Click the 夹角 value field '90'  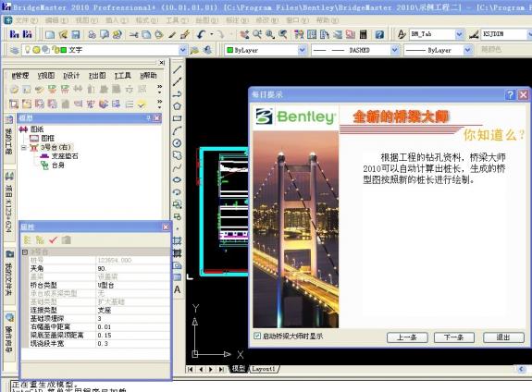click(x=133, y=268)
